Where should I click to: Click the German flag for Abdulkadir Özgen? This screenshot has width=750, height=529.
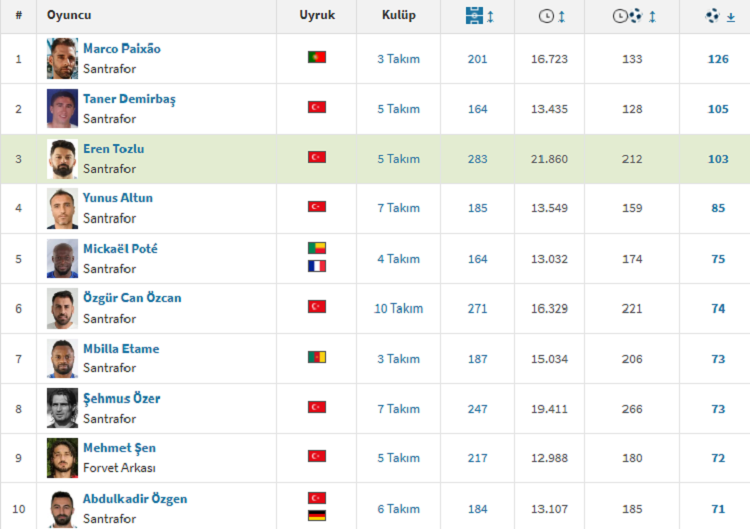[317, 516]
